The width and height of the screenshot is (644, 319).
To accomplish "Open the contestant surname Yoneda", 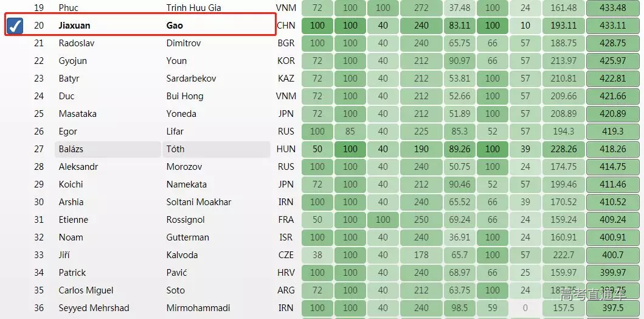I will coord(181,114).
